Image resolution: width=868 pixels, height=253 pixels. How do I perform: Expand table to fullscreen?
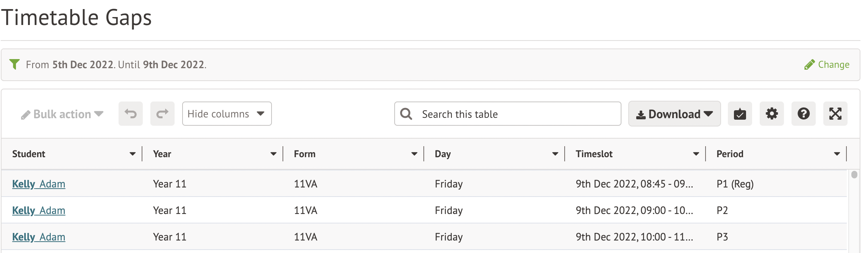pos(835,114)
